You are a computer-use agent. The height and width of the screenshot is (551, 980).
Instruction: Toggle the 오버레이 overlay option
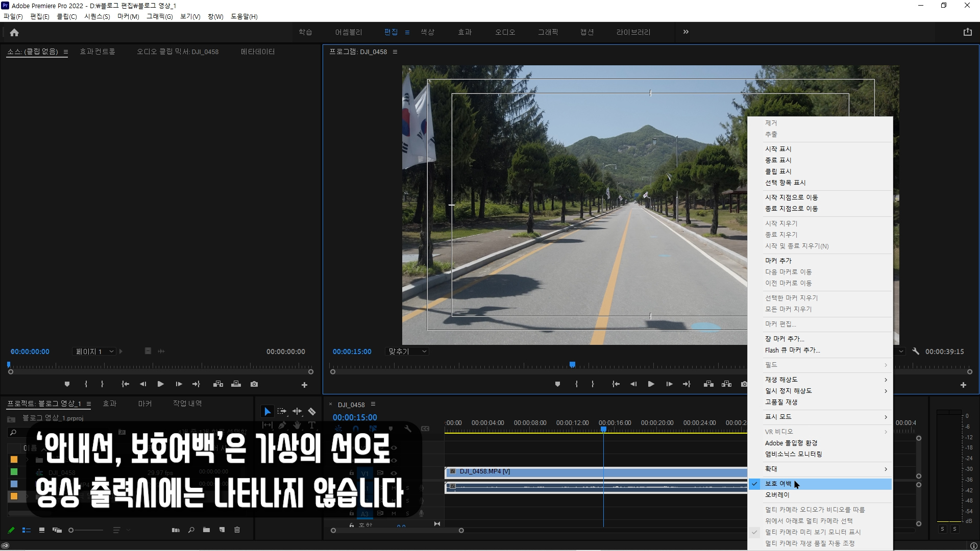pos(777,495)
